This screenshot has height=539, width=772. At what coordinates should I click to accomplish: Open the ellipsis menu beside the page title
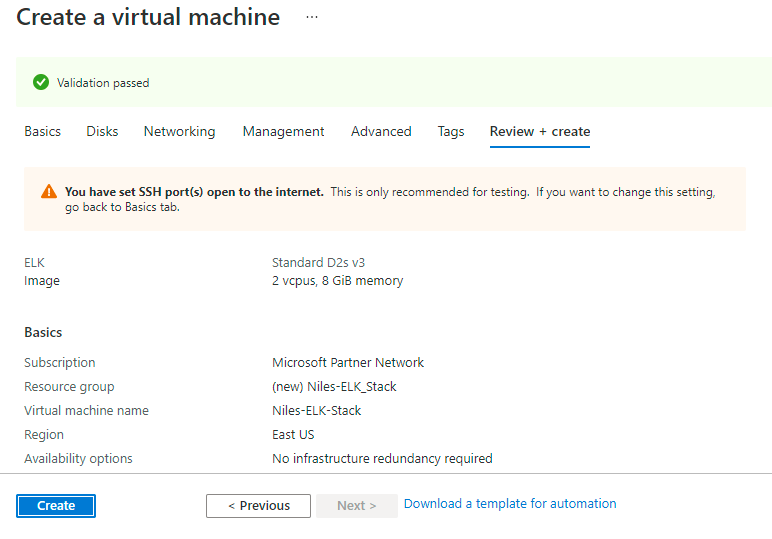[312, 18]
